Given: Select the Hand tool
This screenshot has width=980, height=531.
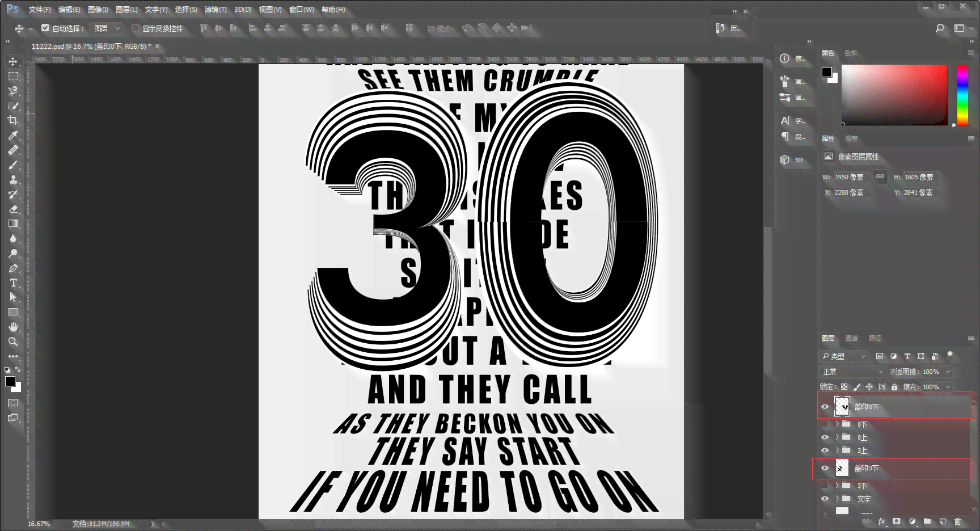Looking at the screenshot, I should pos(13,327).
